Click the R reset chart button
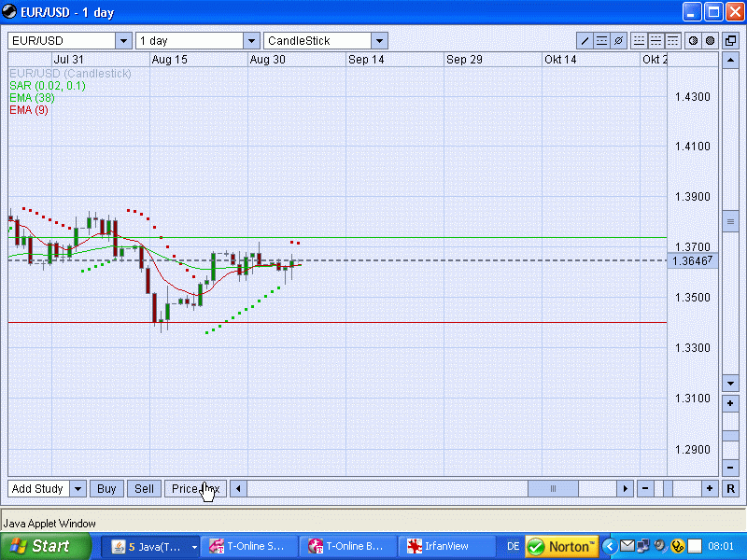 point(730,488)
